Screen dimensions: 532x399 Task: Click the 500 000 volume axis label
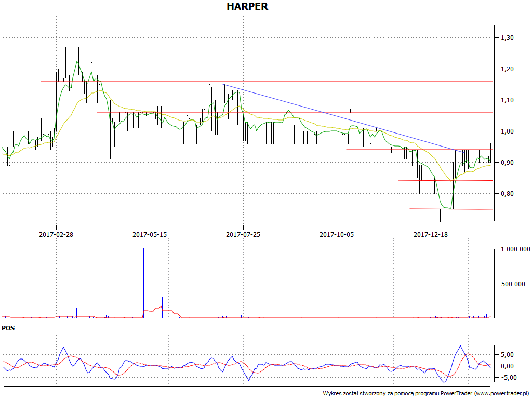pos(513,284)
